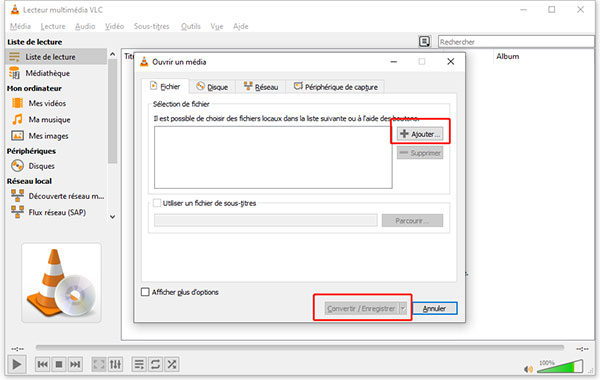Click the Rechercher search field

point(516,42)
